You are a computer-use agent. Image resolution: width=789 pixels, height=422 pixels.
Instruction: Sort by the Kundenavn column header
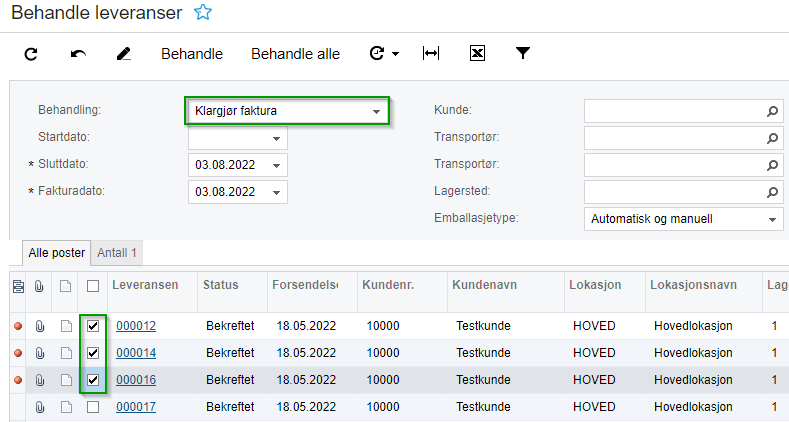click(x=484, y=285)
